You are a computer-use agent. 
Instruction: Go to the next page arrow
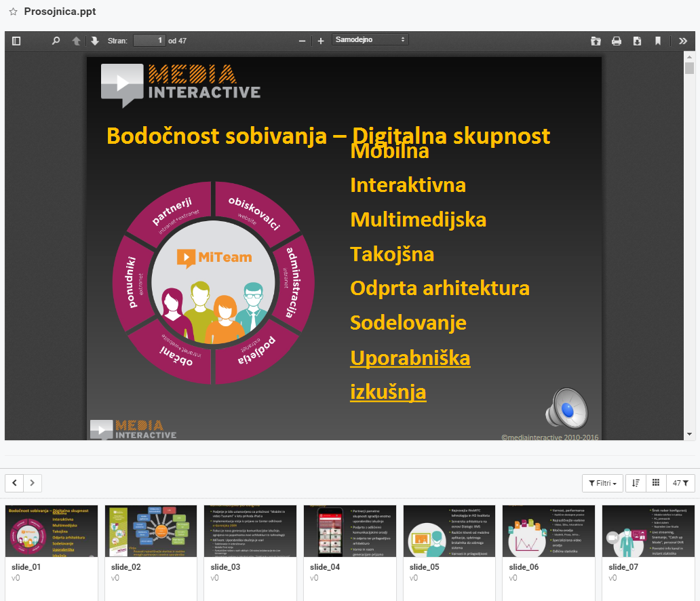coord(95,41)
